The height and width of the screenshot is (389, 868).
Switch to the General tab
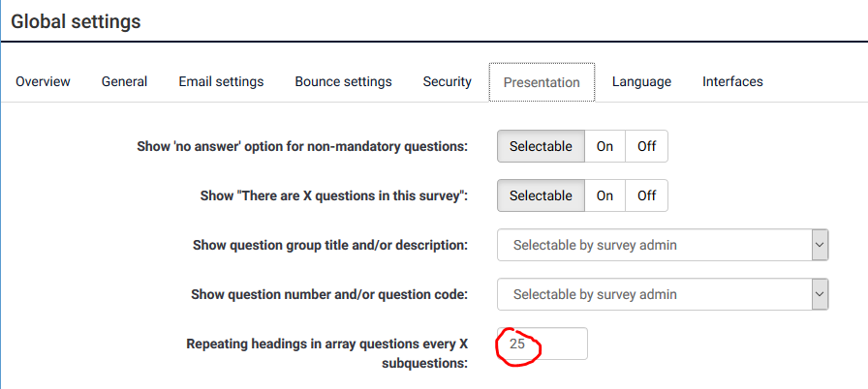tap(124, 82)
